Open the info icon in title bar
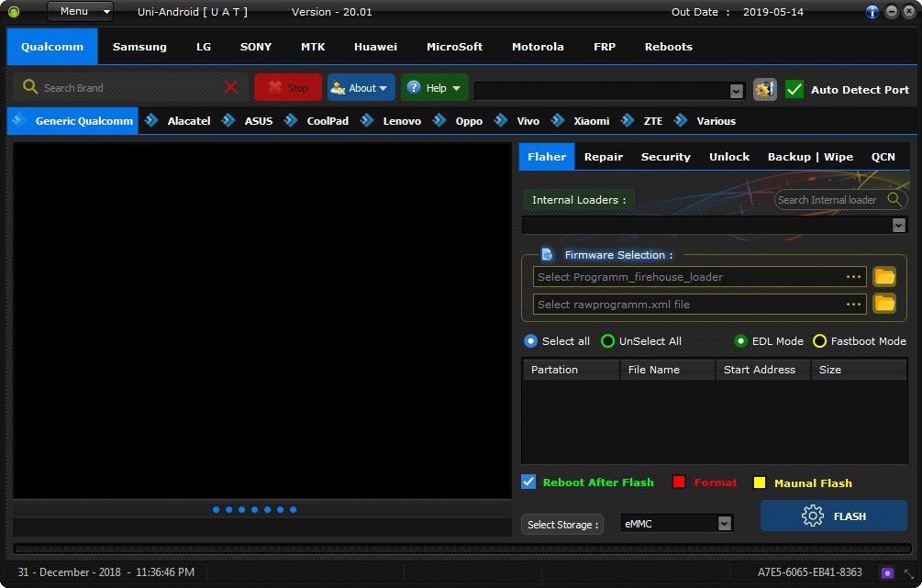This screenshot has width=922, height=588. tap(872, 12)
